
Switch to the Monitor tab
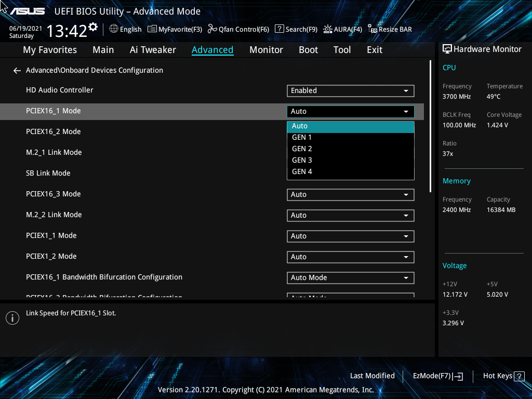click(266, 49)
